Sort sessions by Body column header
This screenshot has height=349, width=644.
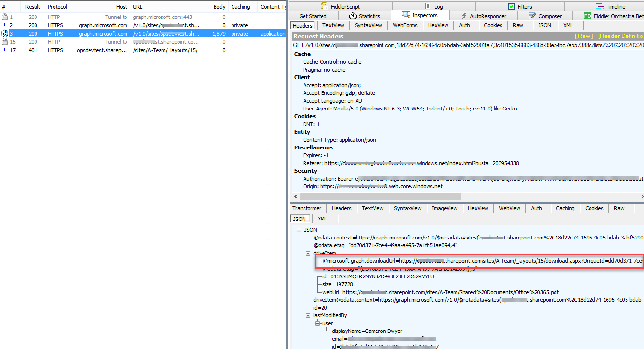[215, 7]
